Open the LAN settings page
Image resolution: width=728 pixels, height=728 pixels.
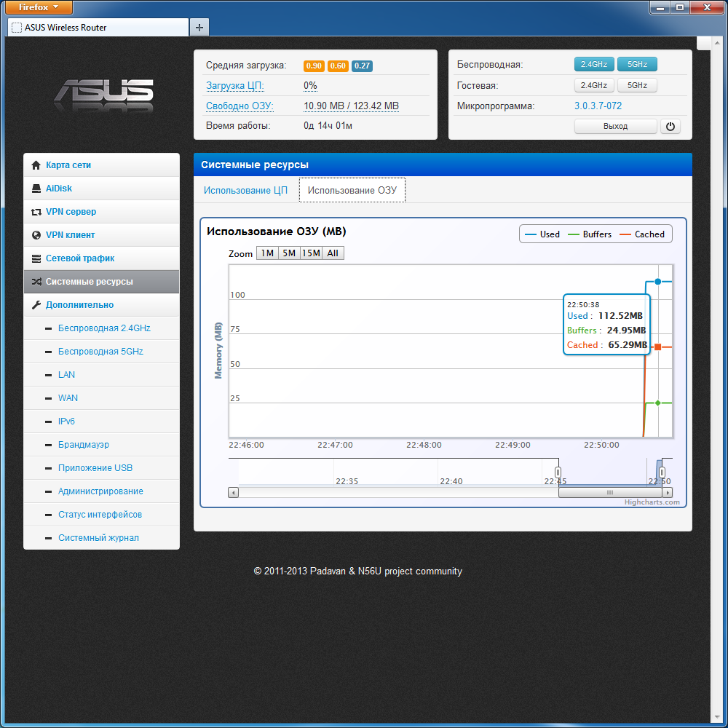click(101, 375)
